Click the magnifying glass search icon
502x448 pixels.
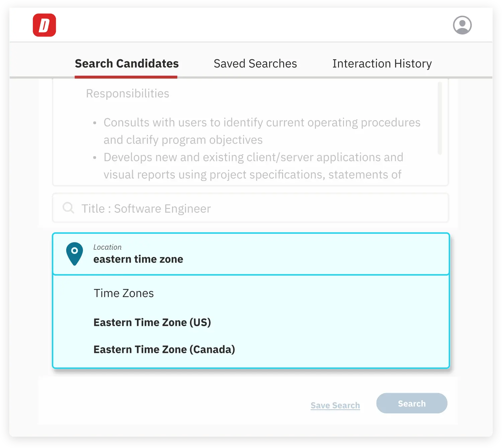[68, 208]
